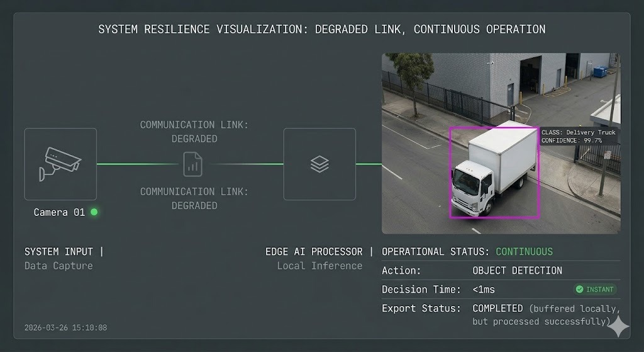Click the SYSTEM INPUT heading
644x352 pixels.
point(60,252)
